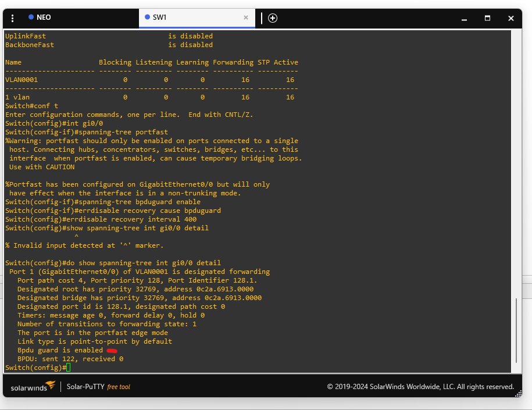This screenshot has width=532, height=410.
Task: Click the 'Bpdu guard is enabled' line
Action: 60,350
